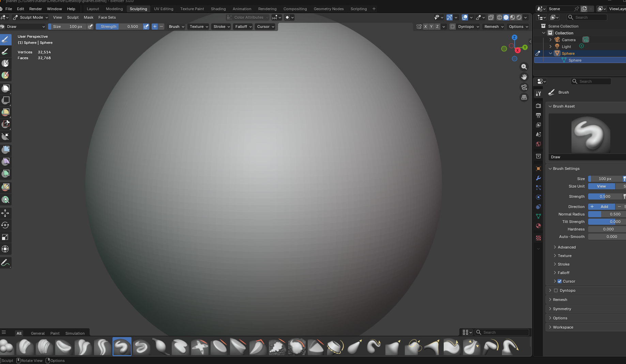The image size is (626, 364).
Task: Open the Modifiers wrench properties tab
Action: [x=538, y=178]
